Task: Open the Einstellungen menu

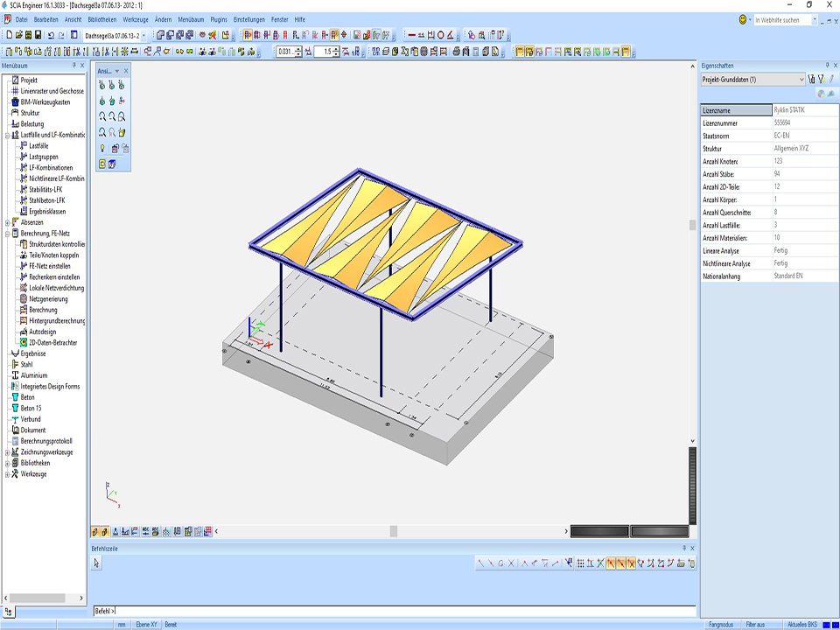Action: 249,18
